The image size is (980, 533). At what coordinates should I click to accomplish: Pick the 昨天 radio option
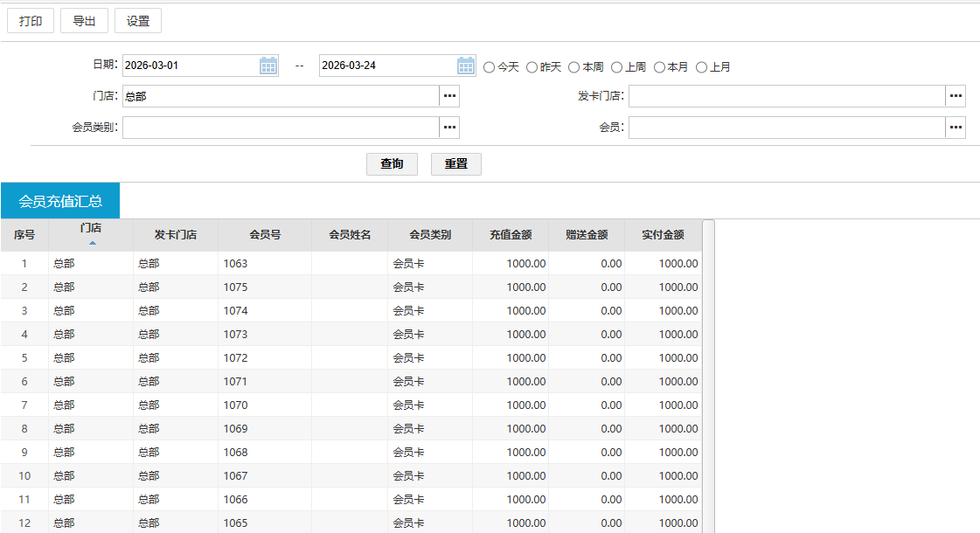coord(532,67)
